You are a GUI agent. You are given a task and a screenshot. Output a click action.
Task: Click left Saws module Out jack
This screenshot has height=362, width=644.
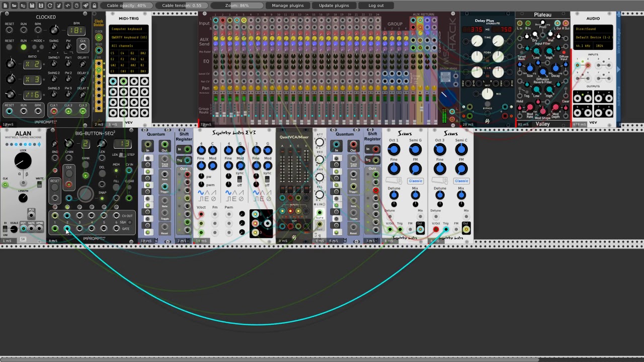click(420, 230)
